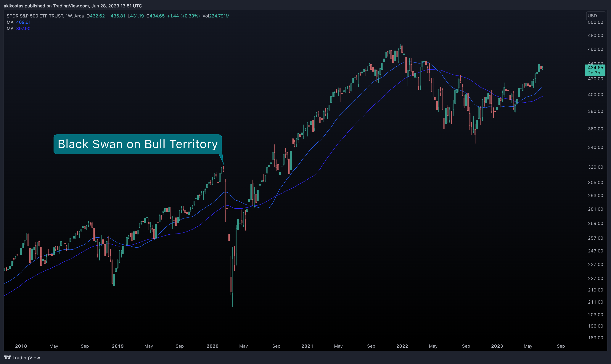Click the 420.00 price axis label
Image resolution: width=611 pixels, height=364 pixels.
pyautogui.click(x=595, y=79)
